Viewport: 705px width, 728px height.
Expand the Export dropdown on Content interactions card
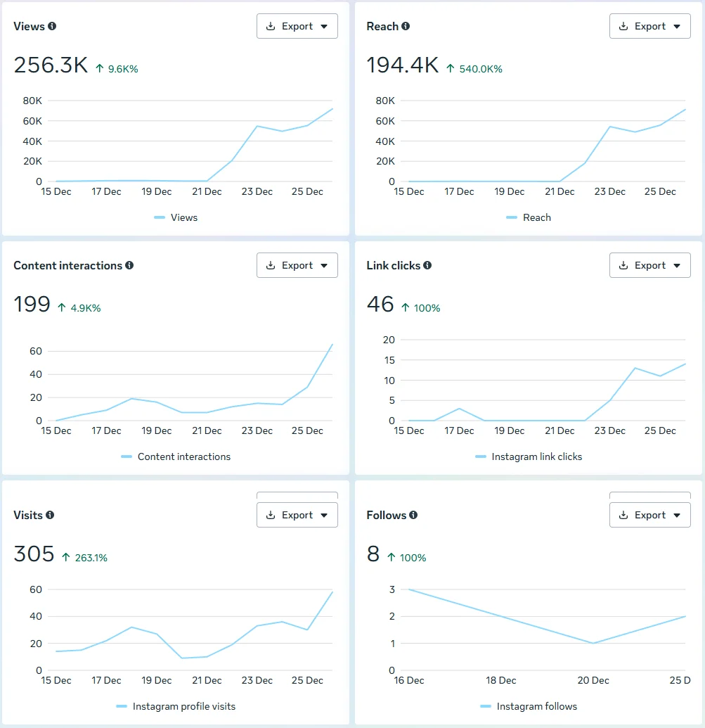(x=323, y=265)
